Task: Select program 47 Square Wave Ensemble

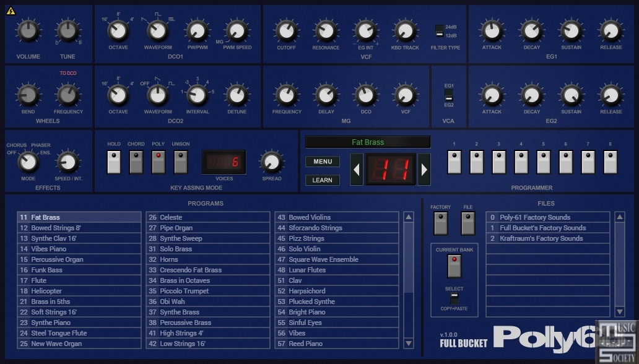Action: pos(337,259)
